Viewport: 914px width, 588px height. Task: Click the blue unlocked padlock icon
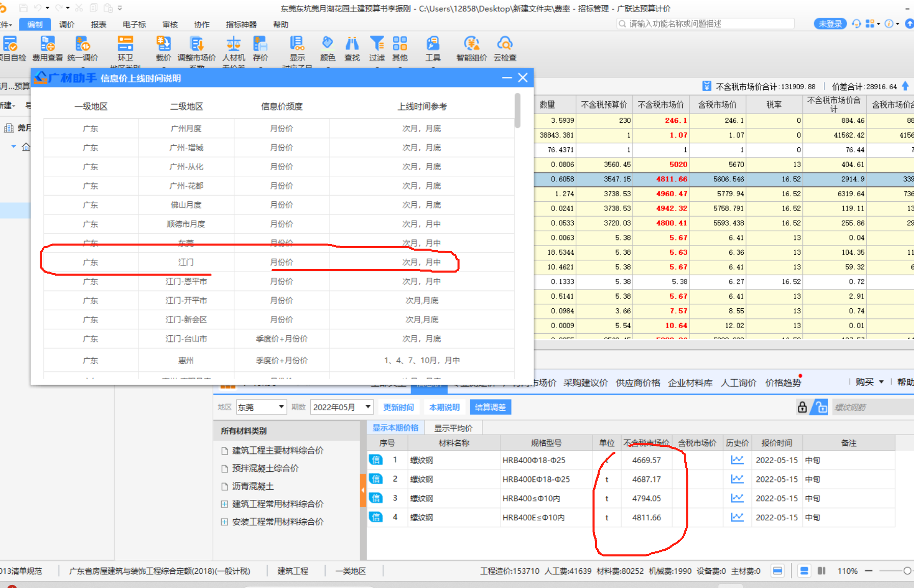click(x=820, y=407)
